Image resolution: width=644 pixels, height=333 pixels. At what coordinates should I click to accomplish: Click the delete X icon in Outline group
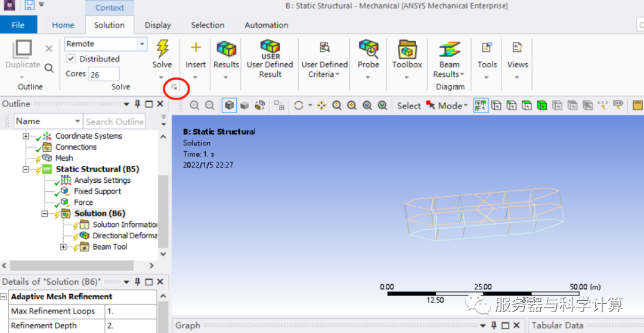[49, 49]
